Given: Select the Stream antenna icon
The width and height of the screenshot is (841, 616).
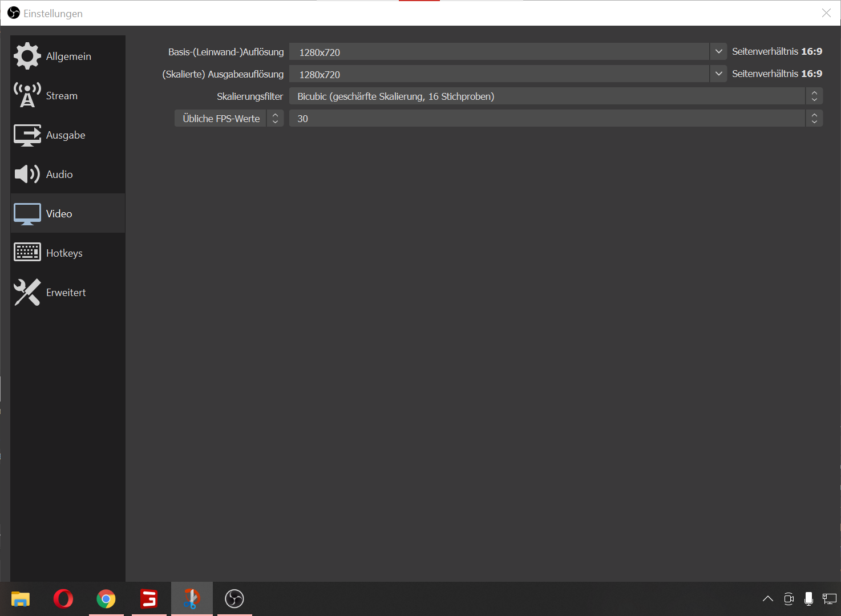Looking at the screenshot, I should (27, 95).
